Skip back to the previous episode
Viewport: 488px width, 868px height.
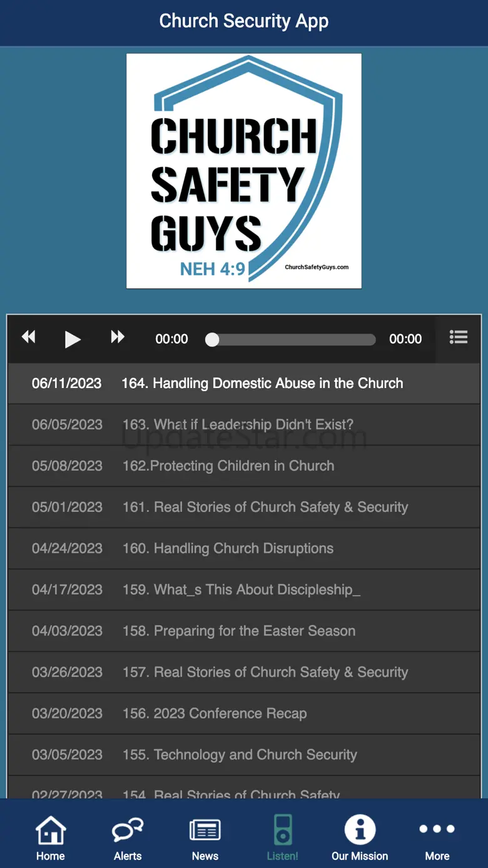click(x=29, y=337)
